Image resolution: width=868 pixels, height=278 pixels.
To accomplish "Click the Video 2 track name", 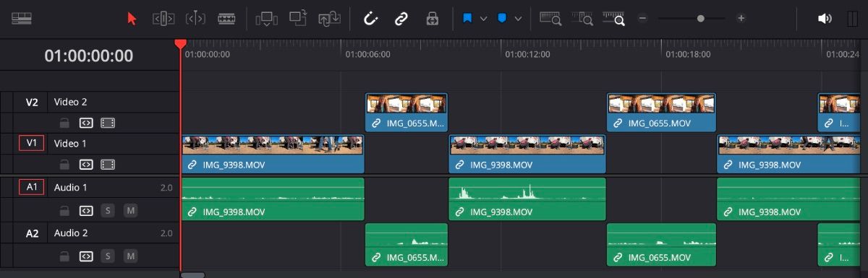I will pyautogui.click(x=70, y=102).
